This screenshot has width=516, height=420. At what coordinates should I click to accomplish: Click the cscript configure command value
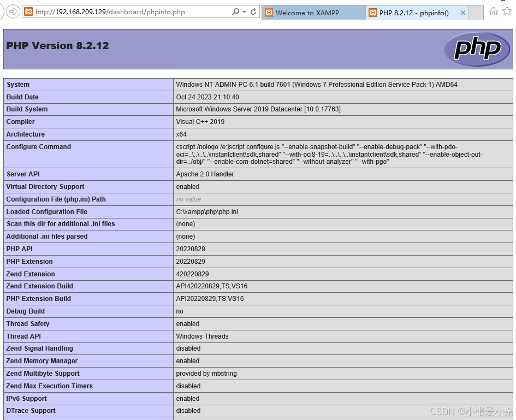point(329,154)
